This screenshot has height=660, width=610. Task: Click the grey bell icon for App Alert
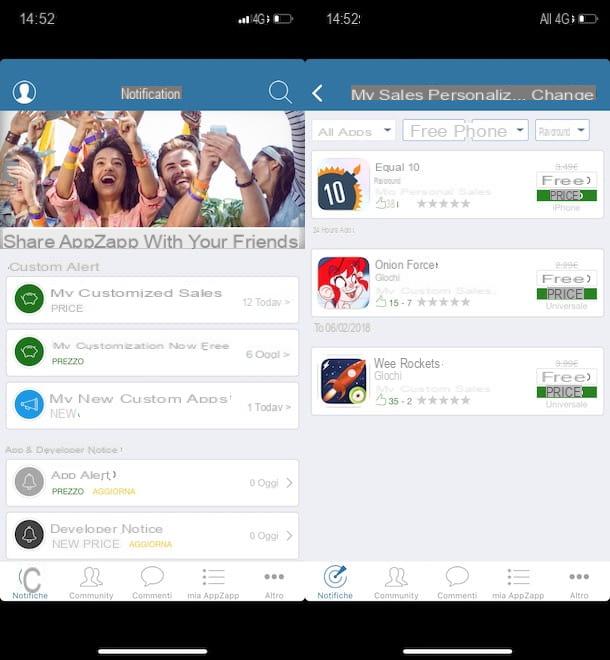point(29,482)
